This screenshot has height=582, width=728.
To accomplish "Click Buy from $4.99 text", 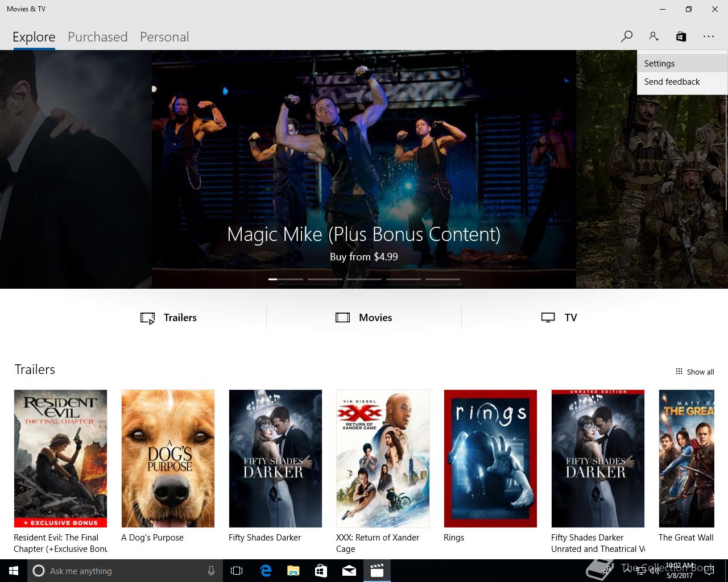I will pyautogui.click(x=364, y=257).
